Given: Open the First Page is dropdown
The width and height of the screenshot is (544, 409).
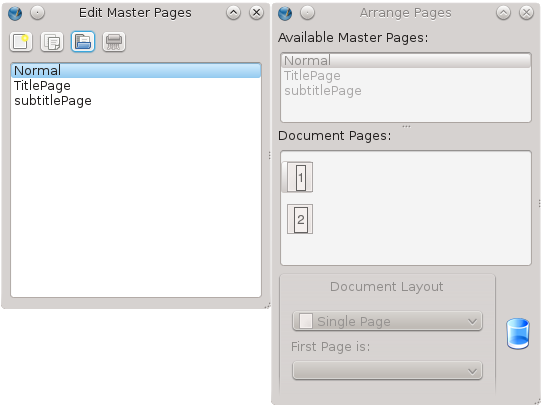Looking at the screenshot, I should tap(387, 371).
